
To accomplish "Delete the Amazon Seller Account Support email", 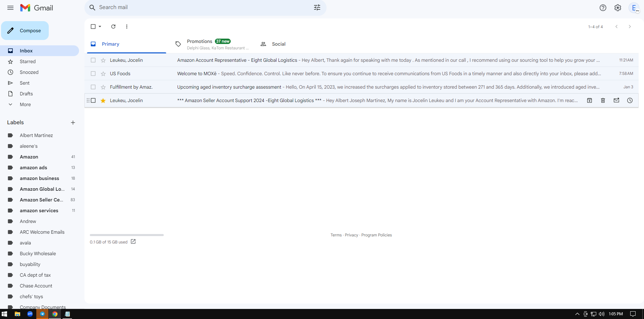I will (x=603, y=100).
